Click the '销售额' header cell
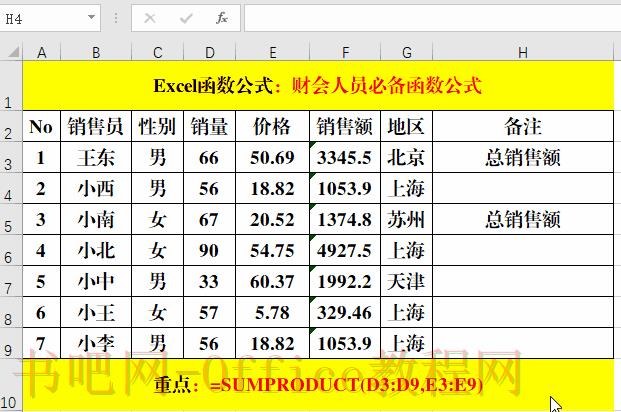 pyautogui.click(x=345, y=126)
